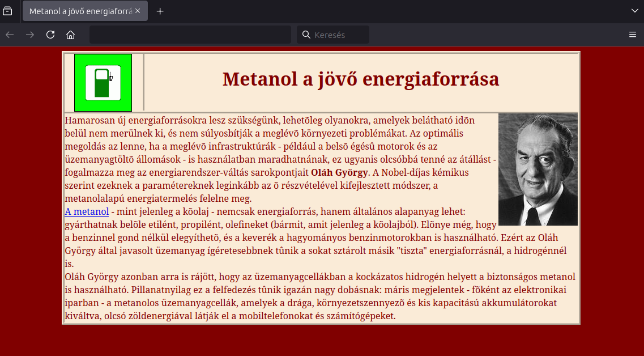Reload the current page
Screen dimensions: 644x356
[50, 35]
